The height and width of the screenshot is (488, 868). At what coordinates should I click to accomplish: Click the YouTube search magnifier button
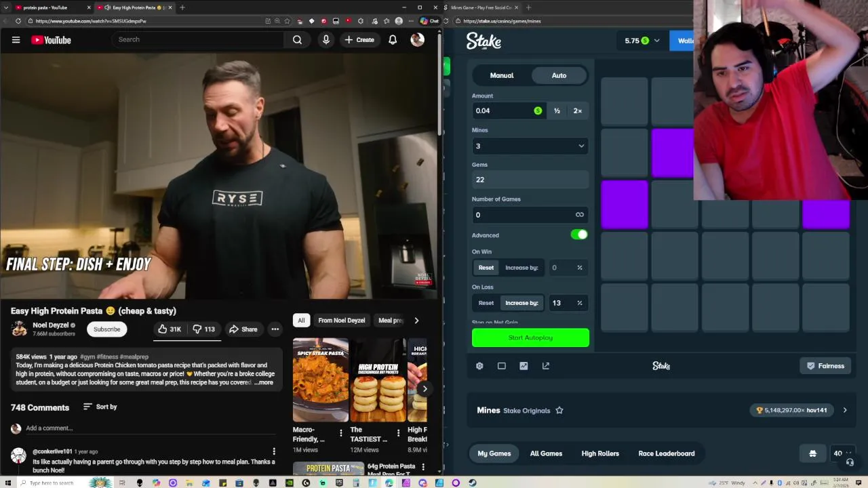point(297,40)
